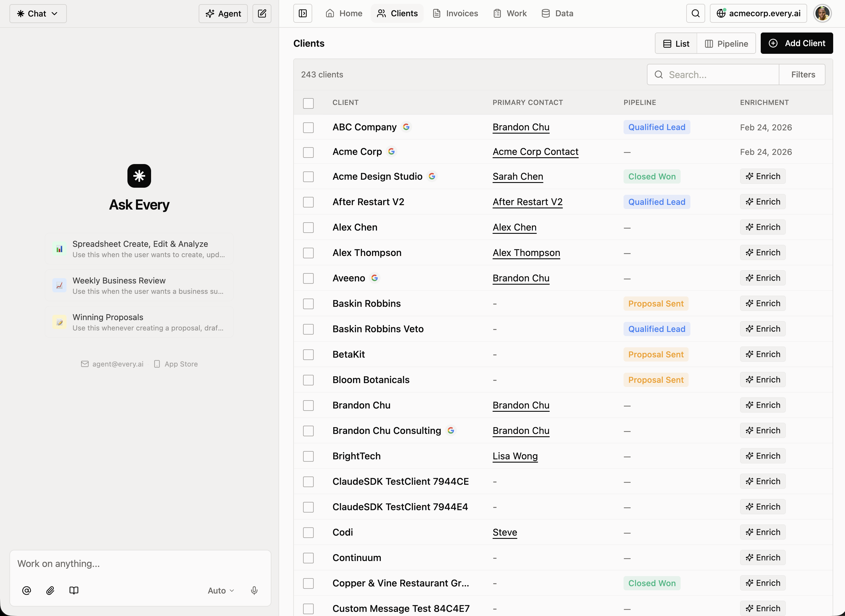Open the Auto model dropdown
This screenshot has height=616, width=845.
click(x=221, y=590)
